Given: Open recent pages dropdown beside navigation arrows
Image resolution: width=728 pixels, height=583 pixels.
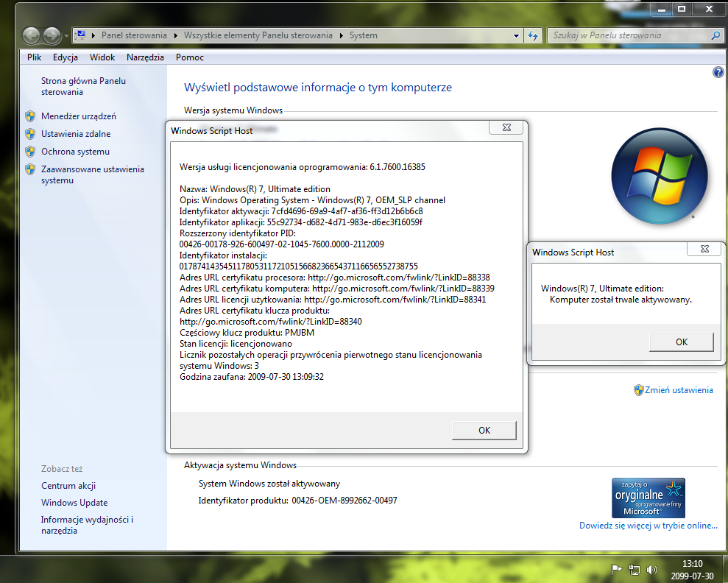Looking at the screenshot, I should 66,36.
